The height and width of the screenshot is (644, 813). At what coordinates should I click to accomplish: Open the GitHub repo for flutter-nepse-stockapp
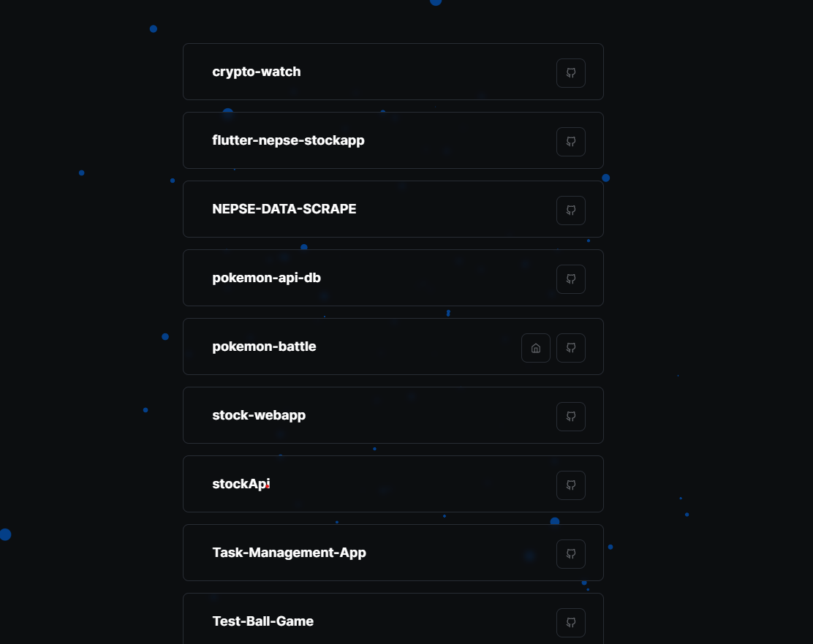(570, 142)
